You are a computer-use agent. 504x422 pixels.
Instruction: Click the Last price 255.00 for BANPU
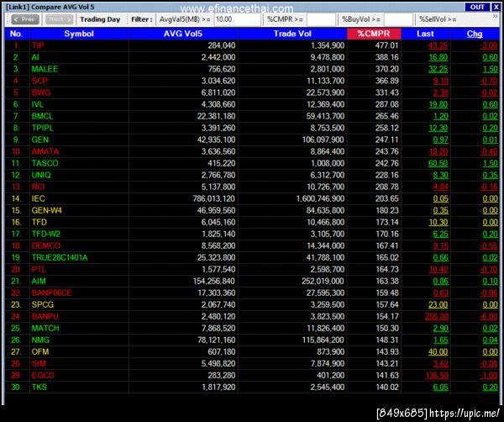point(437,317)
